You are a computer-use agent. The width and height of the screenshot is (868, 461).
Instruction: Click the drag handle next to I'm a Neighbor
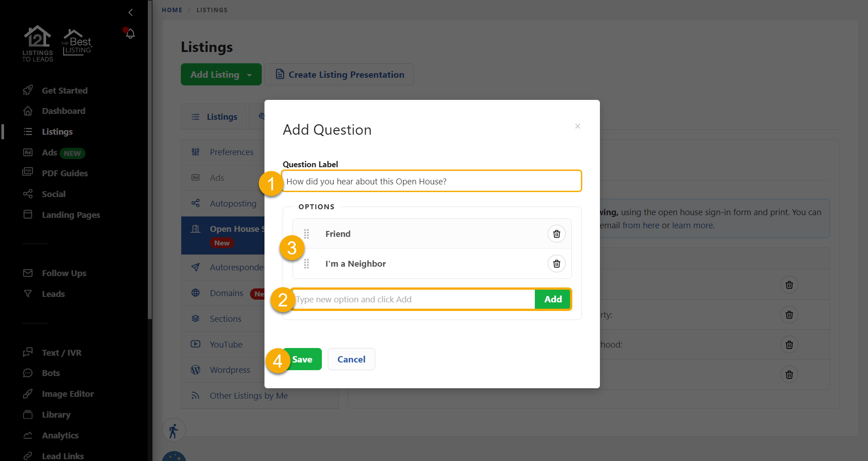tap(307, 263)
